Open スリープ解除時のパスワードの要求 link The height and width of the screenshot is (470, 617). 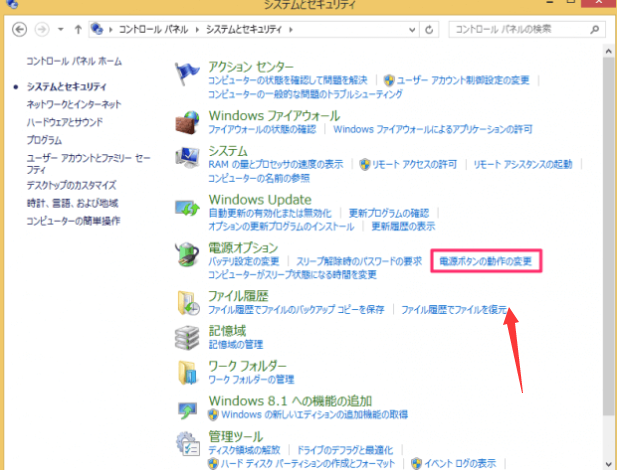click(359, 261)
